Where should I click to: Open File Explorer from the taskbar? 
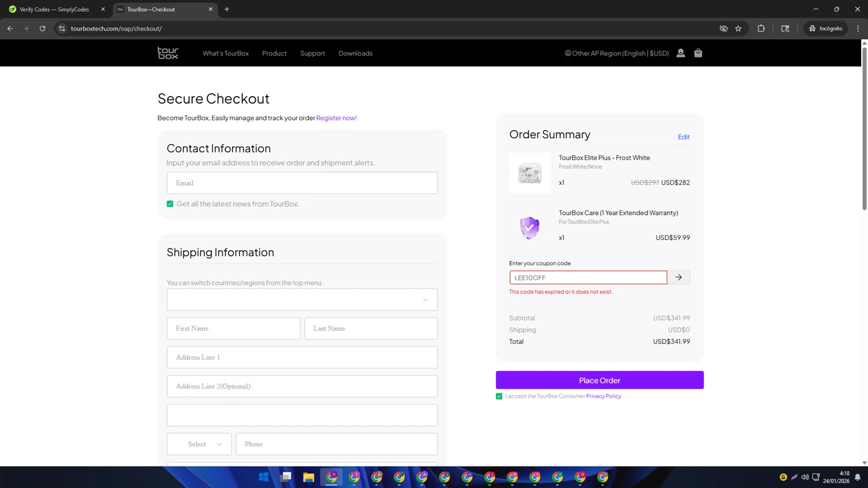pyautogui.click(x=308, y=477)
